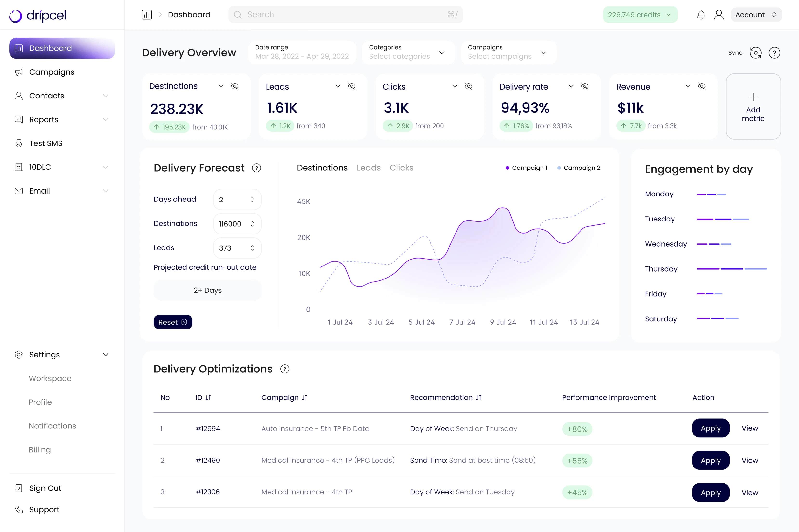Image resolution: width=799 pixels, height=532 pixels.
Task: Toggle visibility of the Revenue metric
Action: coord(702,86)
